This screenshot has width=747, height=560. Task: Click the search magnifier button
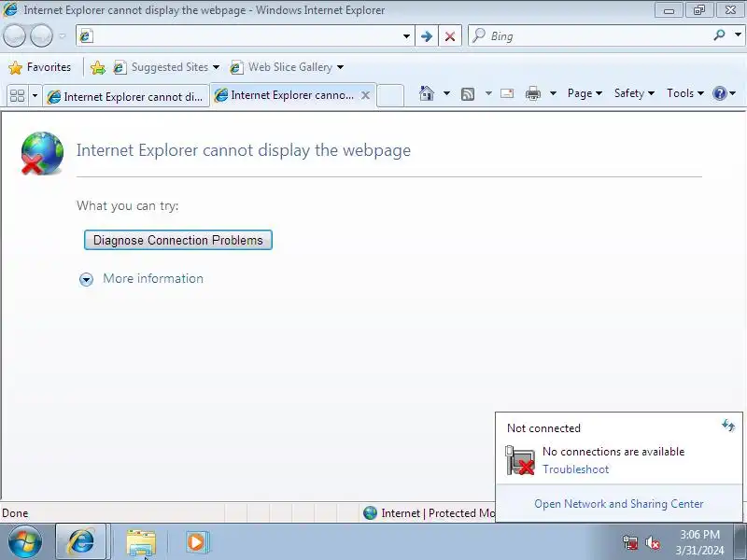pyautogui.click(x=719, y=35)
